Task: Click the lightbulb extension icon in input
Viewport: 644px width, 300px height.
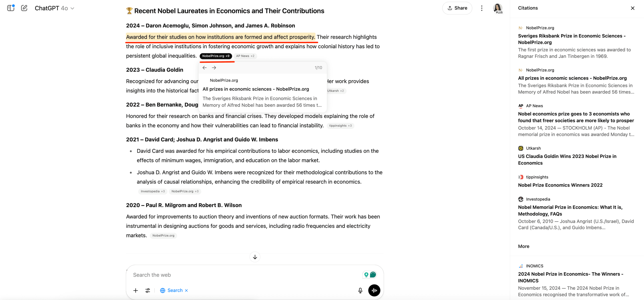Action: 366,275
